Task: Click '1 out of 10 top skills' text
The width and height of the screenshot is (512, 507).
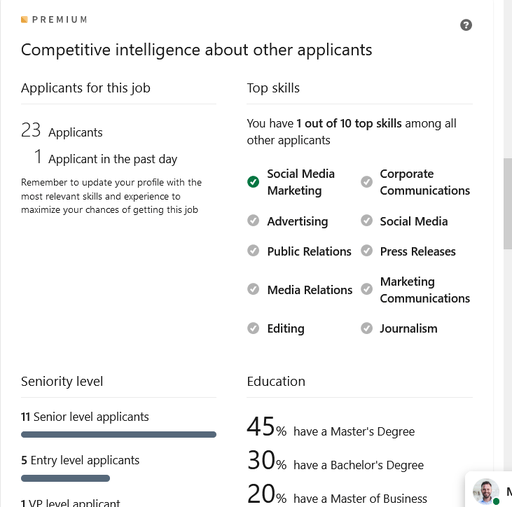Action: pyautogui.click(x=349, y=124)
